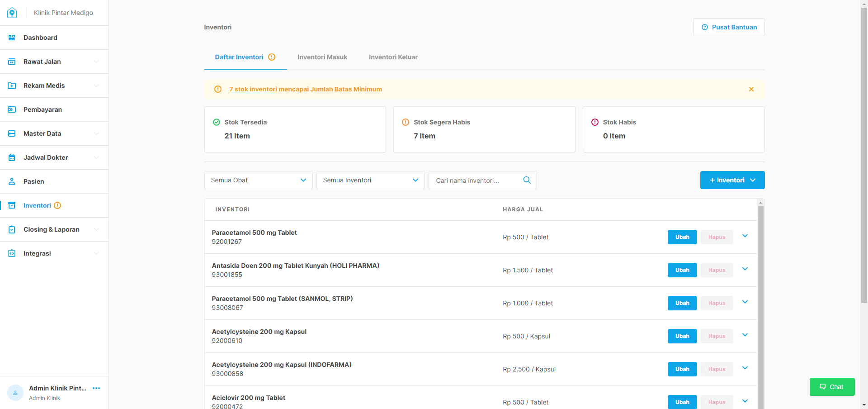The image size is (868, 409).
Task: Expand the Jadwal Dokter sidebar menu
Action: click(96, 157)
